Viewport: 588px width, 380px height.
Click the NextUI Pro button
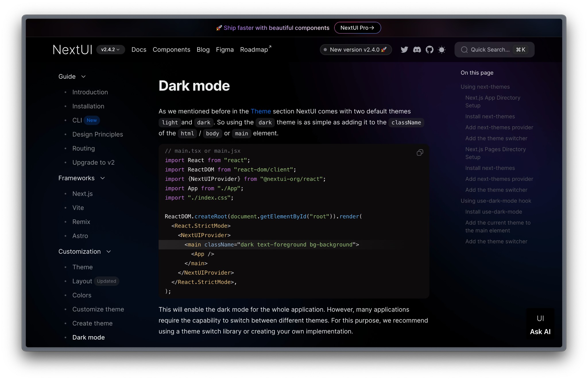[x=357, y=28]
